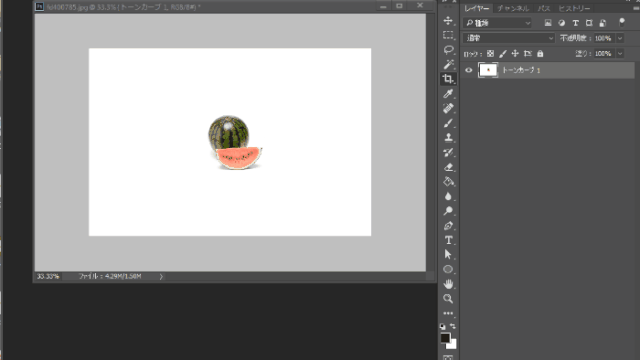
Task: Minimize the document window
Action: pos(383,6)
